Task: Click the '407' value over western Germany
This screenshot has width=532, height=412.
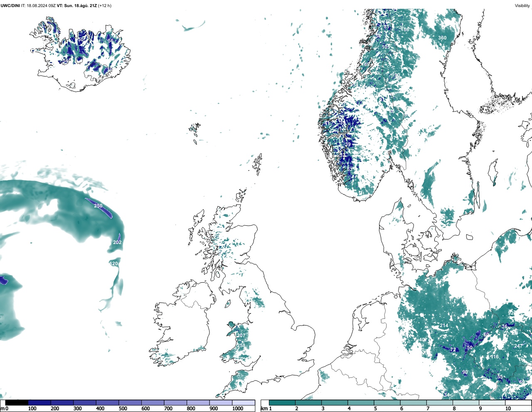Action: 423,340
